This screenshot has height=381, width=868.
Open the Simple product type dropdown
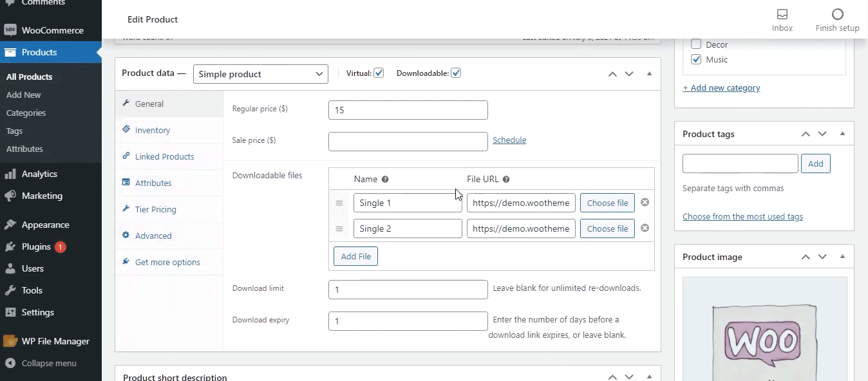pyautogui.click(x=260, y=74)
